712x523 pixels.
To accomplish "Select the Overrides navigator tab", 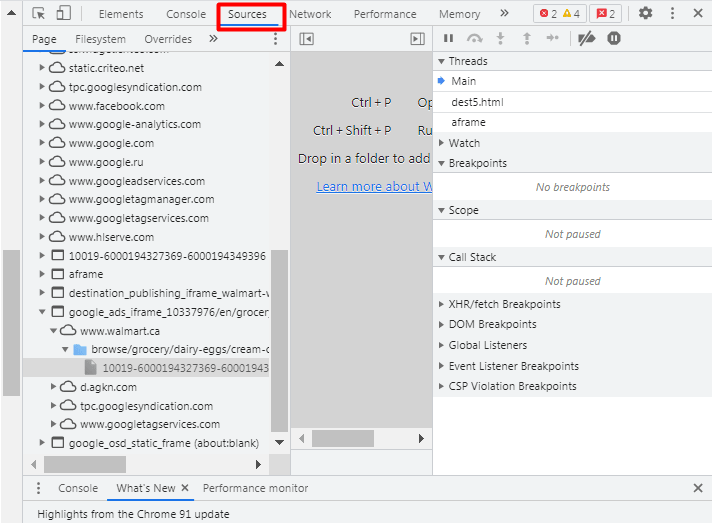I will coord(168,39).
